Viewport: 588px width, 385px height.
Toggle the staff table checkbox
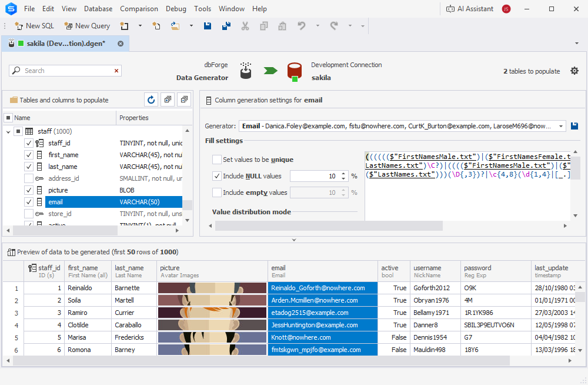coord(18,131)
